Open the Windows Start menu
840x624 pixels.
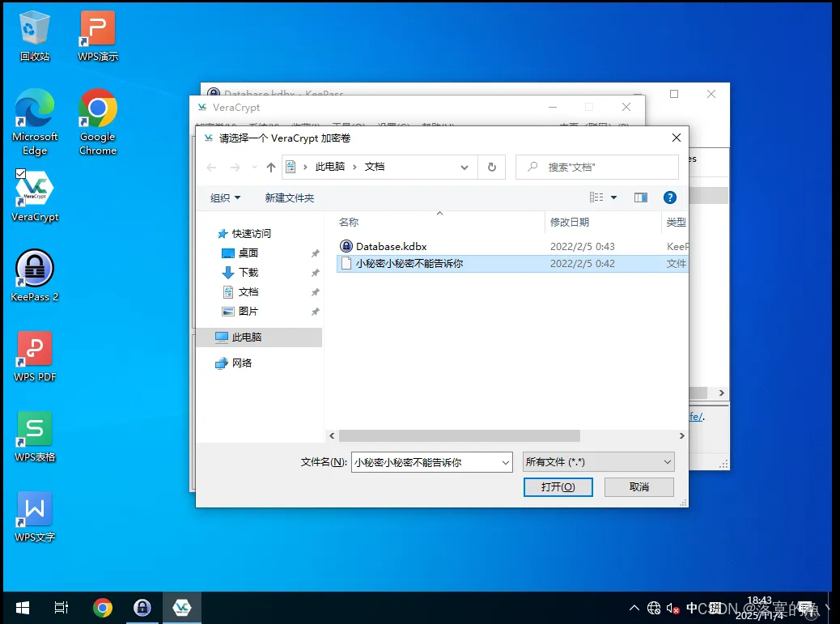click(x=22, y=607)
